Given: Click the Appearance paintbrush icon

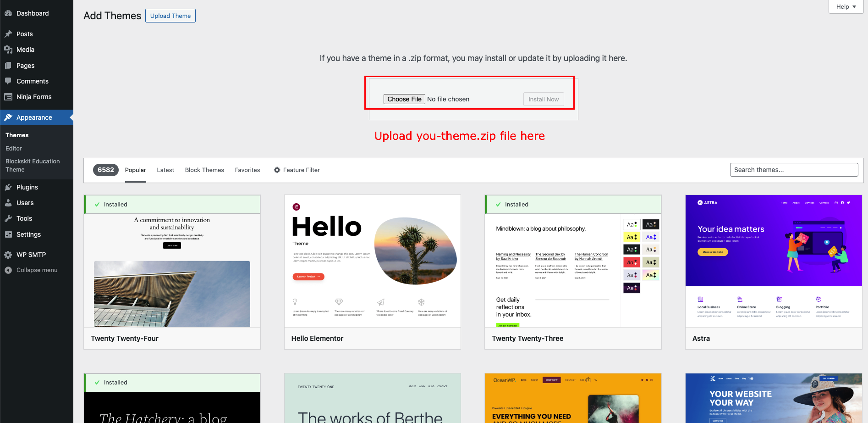Looking at the screenshot, I should [x=8, y=117].
